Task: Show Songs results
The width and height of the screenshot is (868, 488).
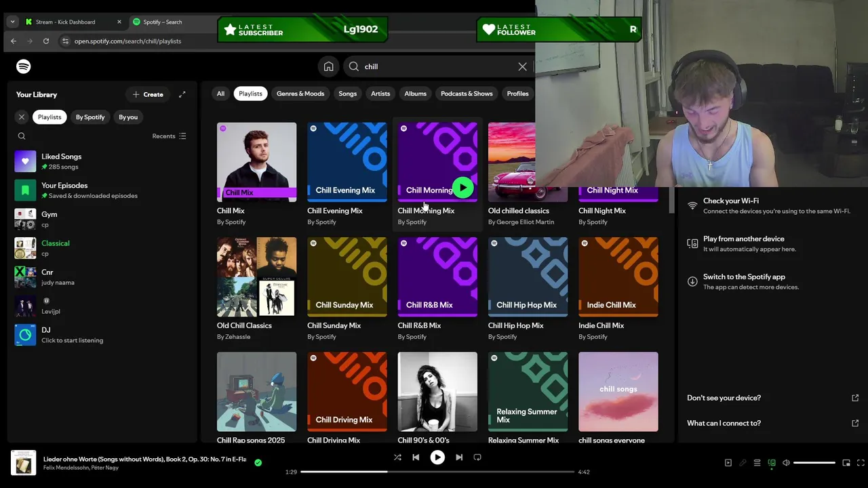Action: pyautogui.click(x=347, y=94)
